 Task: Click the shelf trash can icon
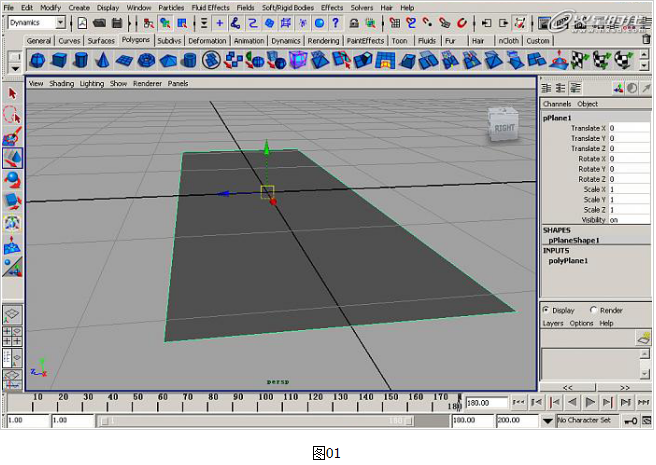click(x=646, y=39)
